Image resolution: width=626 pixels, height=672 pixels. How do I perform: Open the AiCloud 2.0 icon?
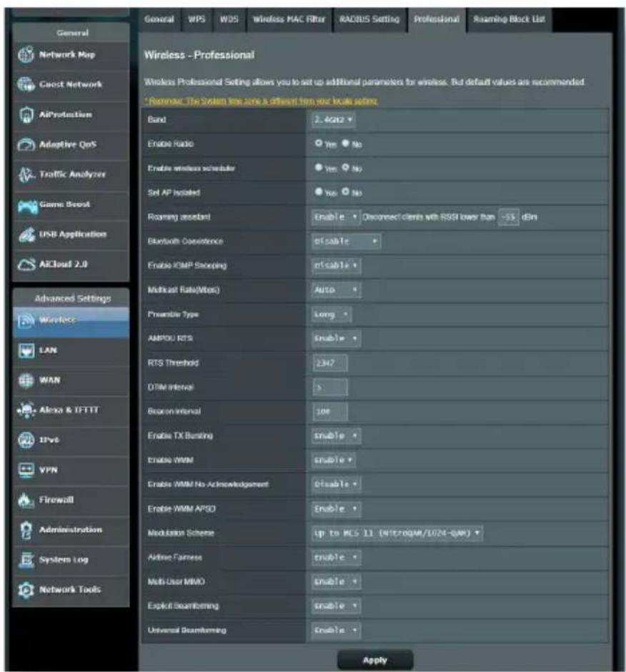tap(26, 265)
